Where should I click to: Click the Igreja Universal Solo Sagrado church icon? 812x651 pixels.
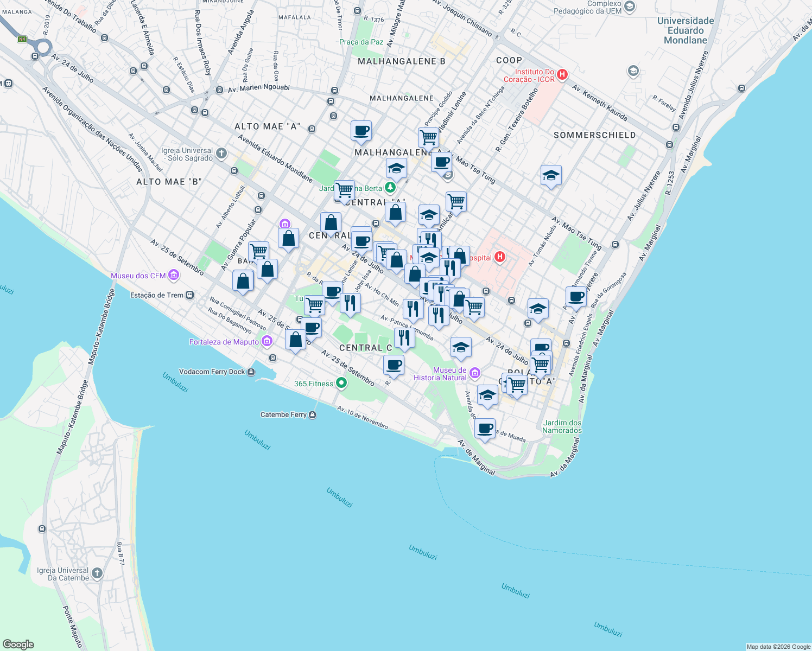(220, 154)
